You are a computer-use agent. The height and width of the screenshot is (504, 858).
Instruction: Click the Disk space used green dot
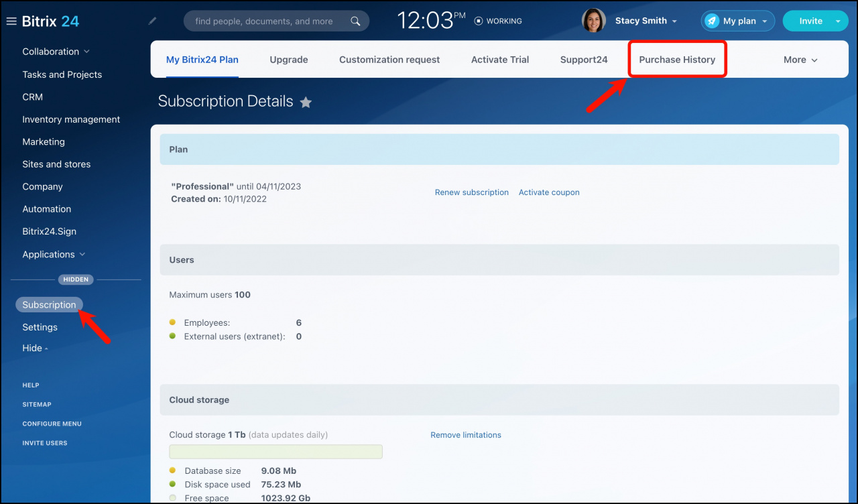point(172,485)
